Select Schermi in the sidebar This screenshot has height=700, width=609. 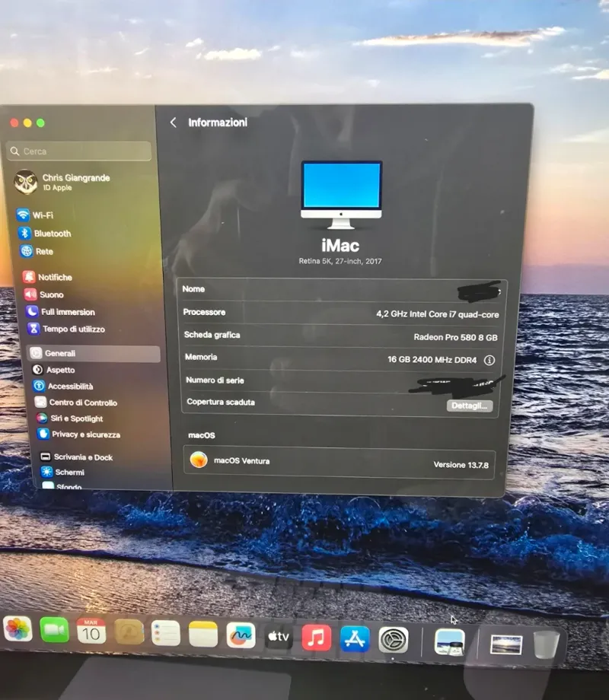(62, 472)
